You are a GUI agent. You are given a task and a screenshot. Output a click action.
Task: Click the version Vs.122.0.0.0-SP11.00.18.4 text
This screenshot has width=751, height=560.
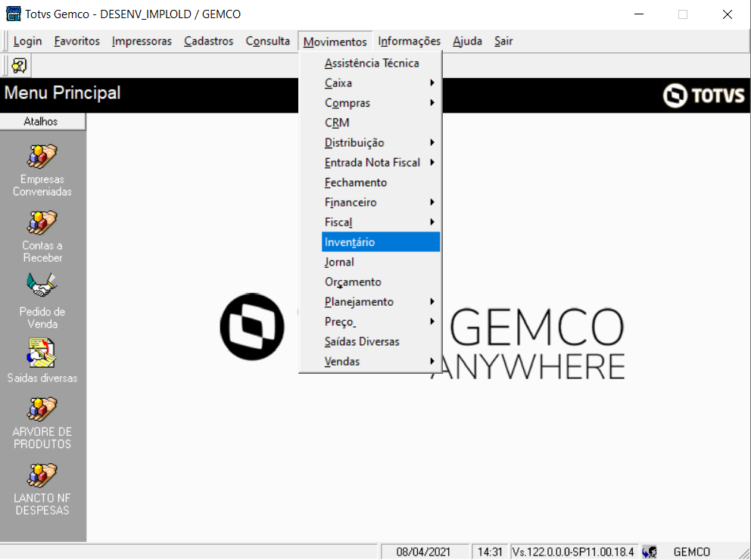click(573, 552)
